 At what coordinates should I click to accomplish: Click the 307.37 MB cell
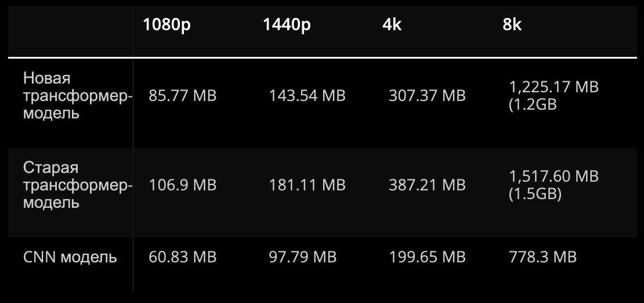pos(427,96)
